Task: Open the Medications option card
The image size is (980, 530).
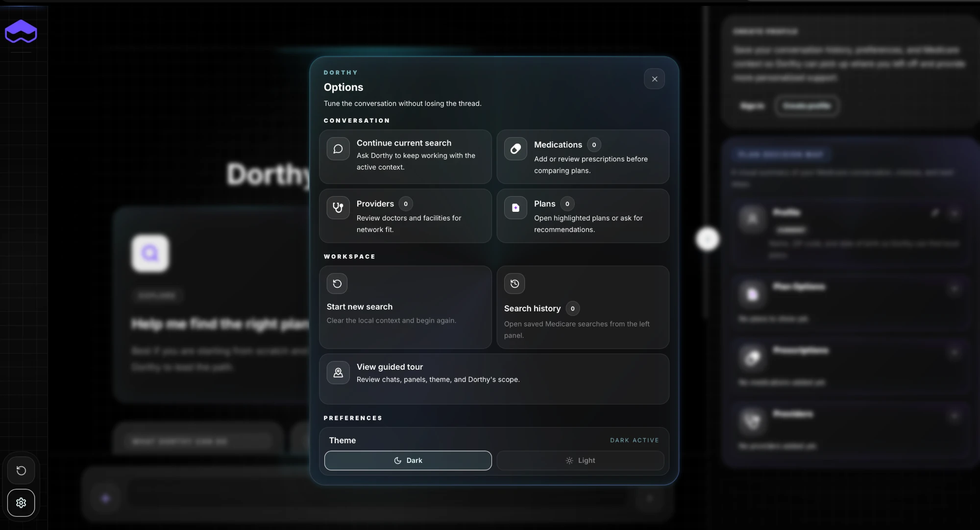Action: point(583,157)
